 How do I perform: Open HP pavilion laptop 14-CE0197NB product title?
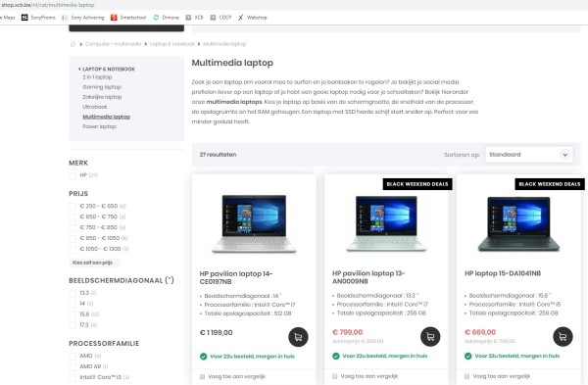[x=236, y=278]
